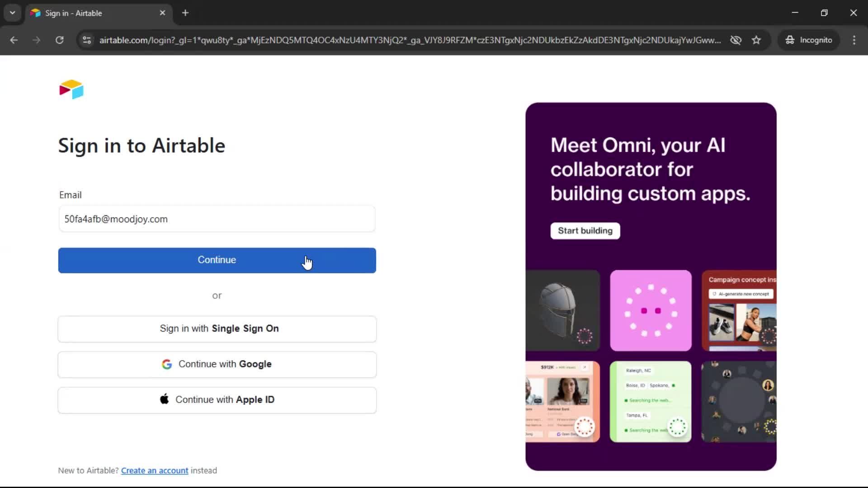This screenshot has width=868, height=488.
Task: Open third-party cookie blocking eye icon
Action: coord(736,40)
